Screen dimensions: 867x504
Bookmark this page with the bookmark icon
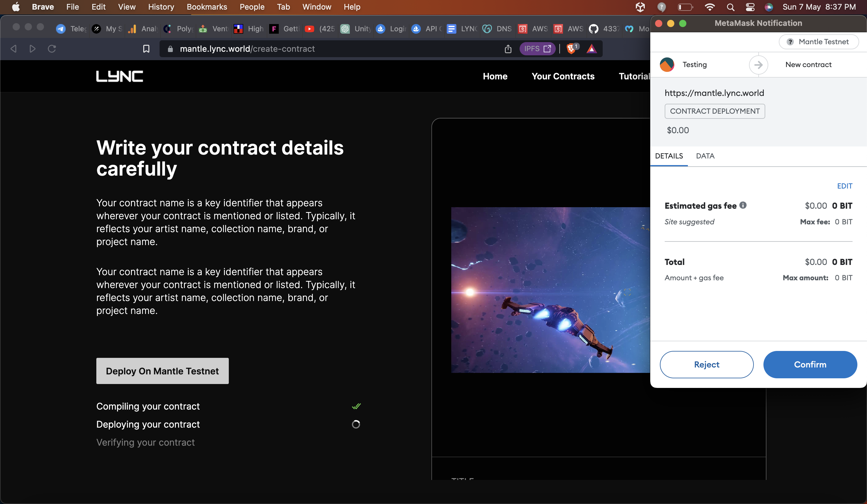[x=146, y=49]
